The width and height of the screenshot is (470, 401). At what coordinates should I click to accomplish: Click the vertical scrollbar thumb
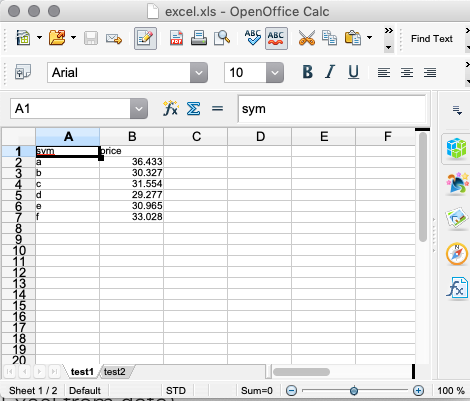click(x=423, y=187)
